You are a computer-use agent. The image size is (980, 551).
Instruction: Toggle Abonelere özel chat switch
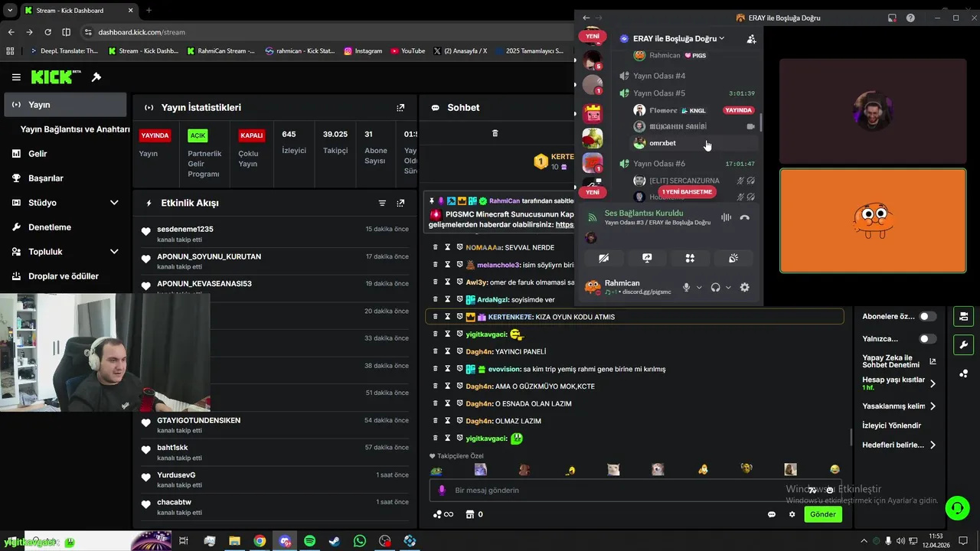[927, 316]
